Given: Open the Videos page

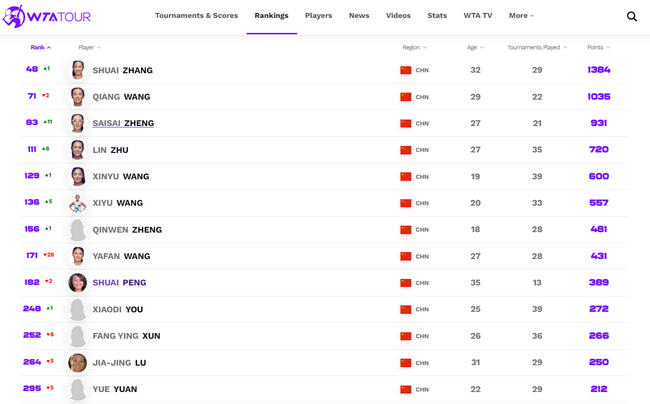Looking at the screenshot, I should 398,15.
